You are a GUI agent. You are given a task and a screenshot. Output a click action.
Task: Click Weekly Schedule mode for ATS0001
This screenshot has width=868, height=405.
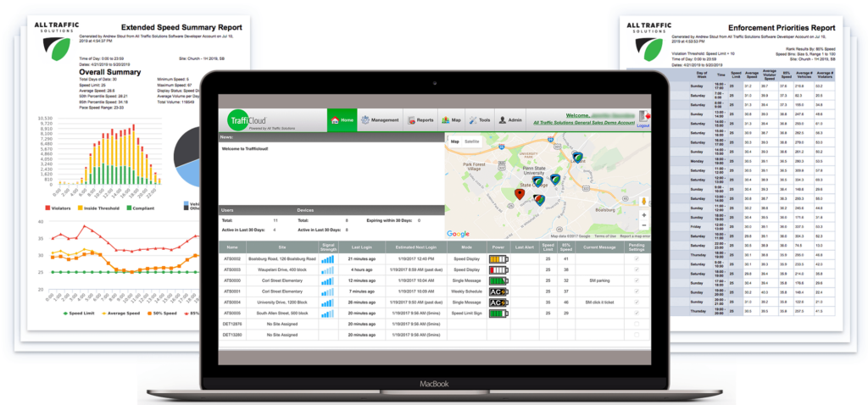click(x=467, y=291)
